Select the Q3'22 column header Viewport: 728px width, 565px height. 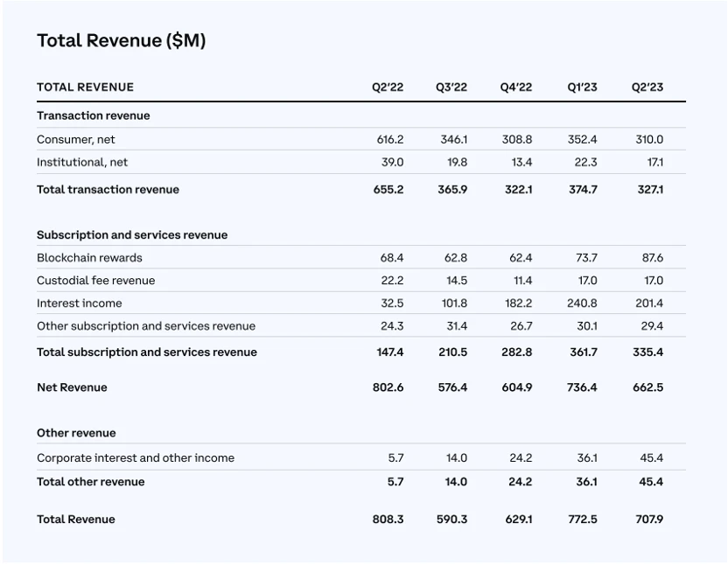pyautogui.click(x=451, y=87)
